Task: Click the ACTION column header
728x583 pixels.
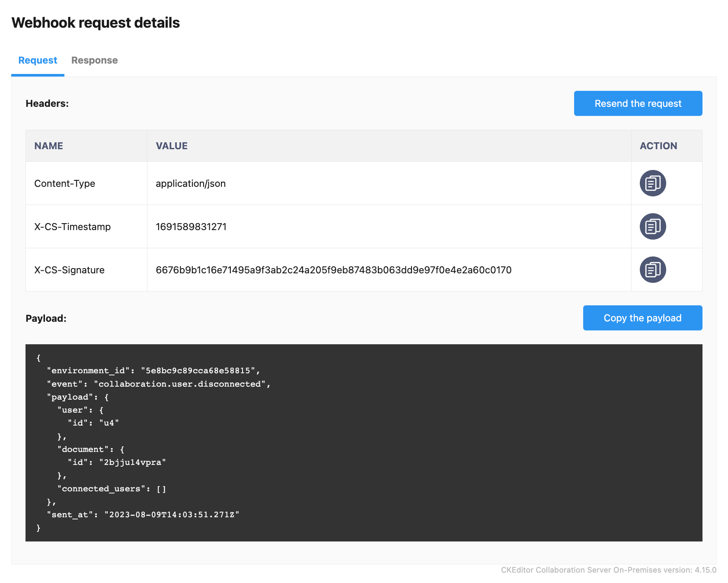Action: click(667, 146)
